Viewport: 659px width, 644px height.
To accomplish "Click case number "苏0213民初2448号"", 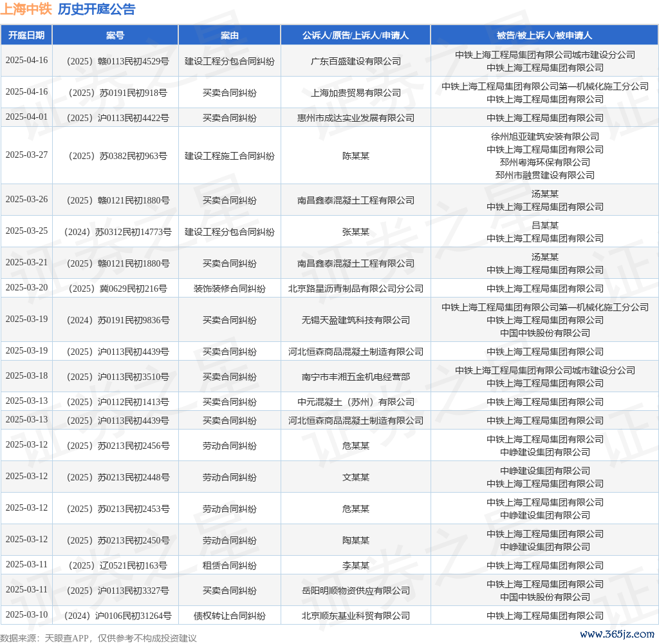I will tap(118, 477).
